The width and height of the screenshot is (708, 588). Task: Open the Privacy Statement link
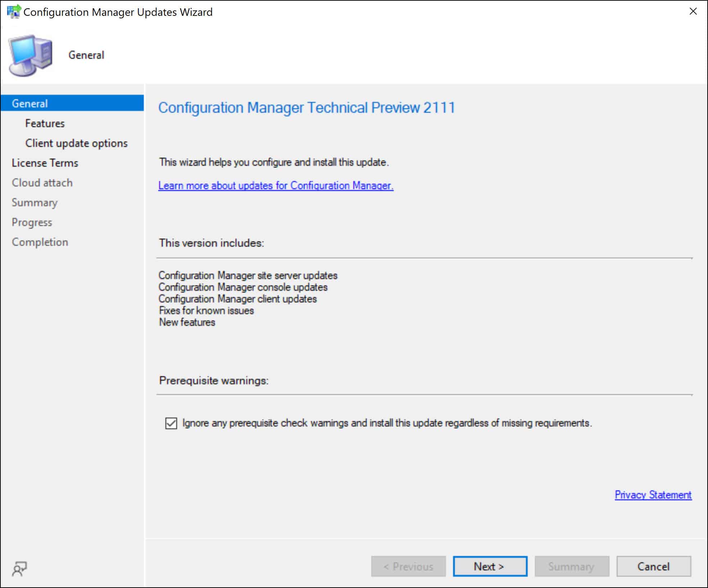653,495
